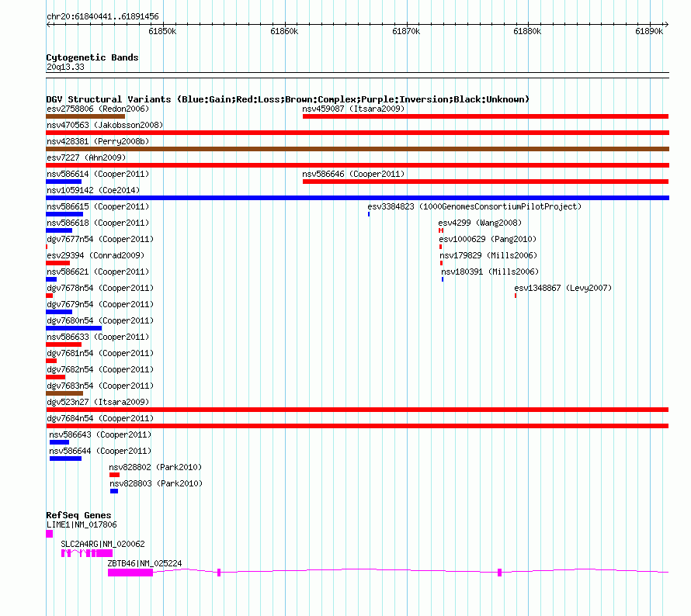Select the nsv459087 (Itsara2009) variant label
Screen dimensions: 691x616
(x=353, y=109)
